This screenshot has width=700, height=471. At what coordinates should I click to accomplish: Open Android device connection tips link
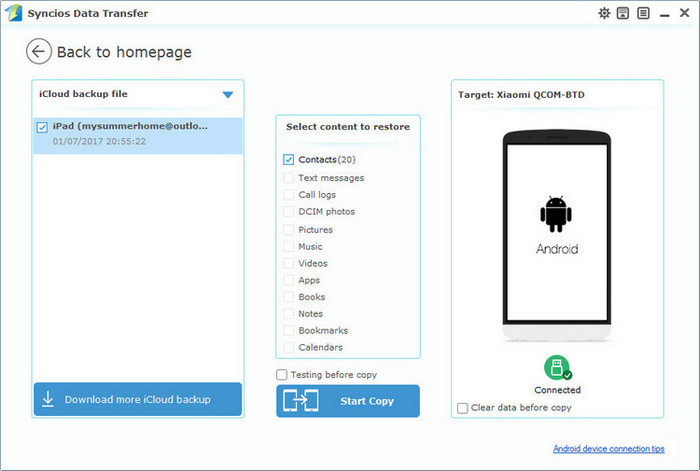click(608, 449)
